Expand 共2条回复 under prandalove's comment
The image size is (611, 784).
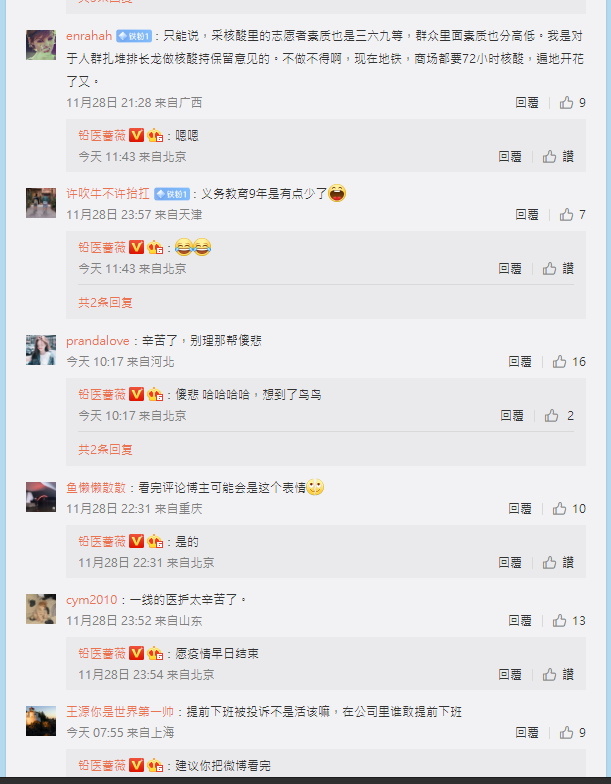click(106, 450)
